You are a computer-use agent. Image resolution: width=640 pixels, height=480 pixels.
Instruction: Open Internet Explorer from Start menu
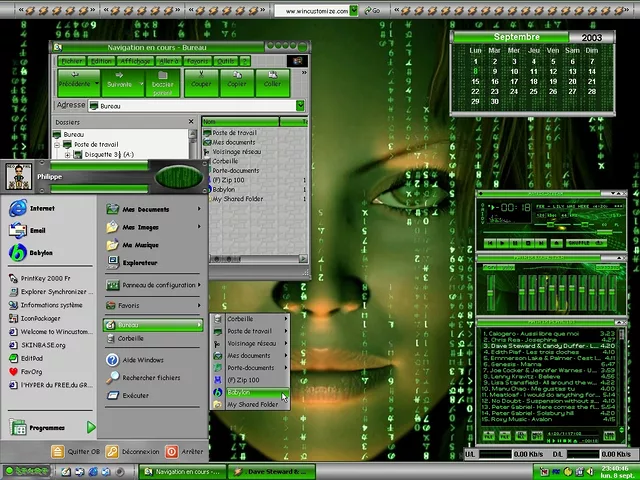pyautogui.click(x=40, y=209)
